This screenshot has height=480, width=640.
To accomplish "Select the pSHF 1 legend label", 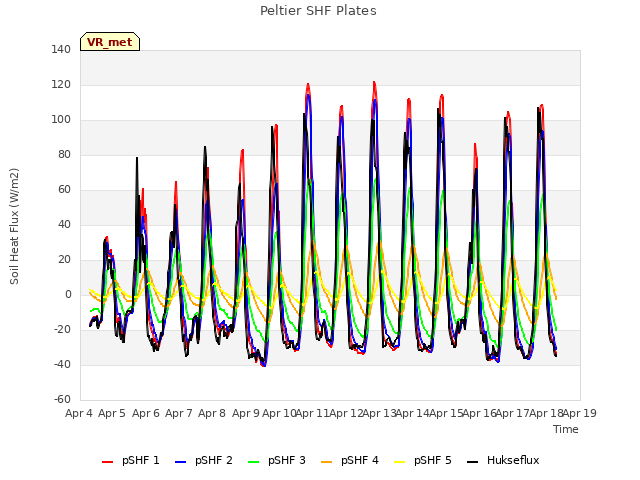I will 140,460.
